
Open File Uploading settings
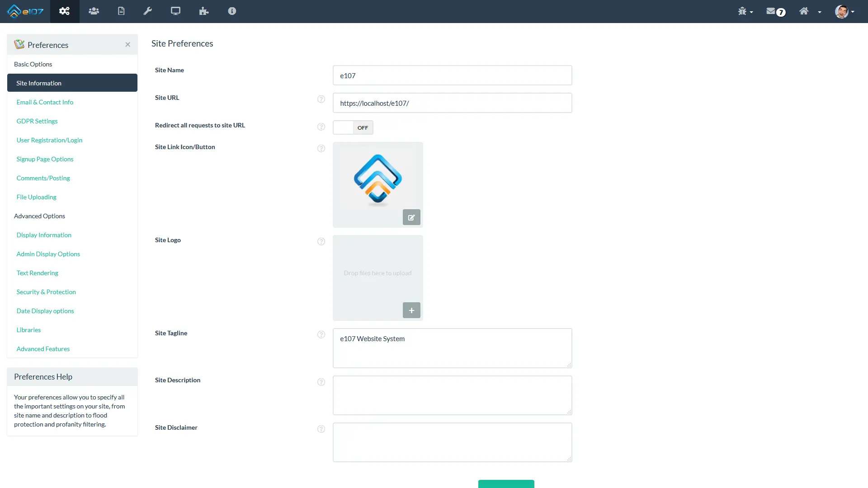click(x=37, y=197)
